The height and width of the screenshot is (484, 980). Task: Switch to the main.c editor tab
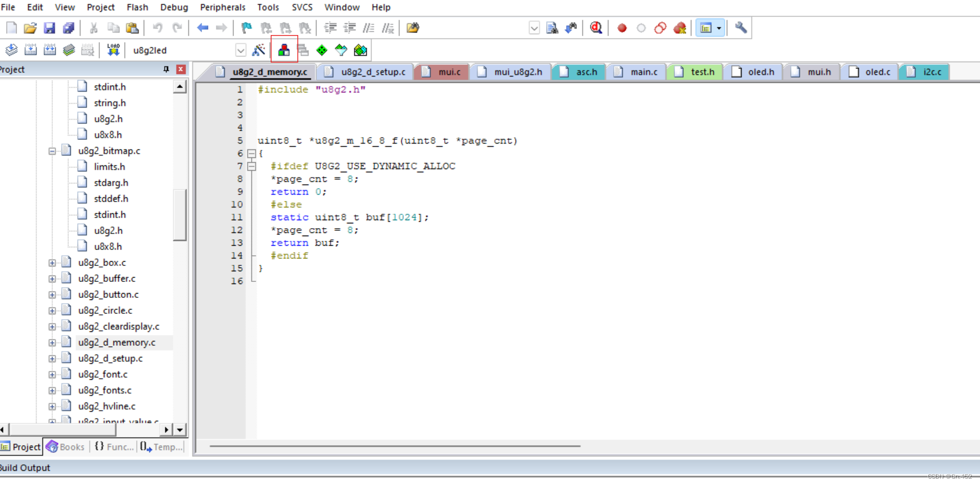tap(636, 72)
